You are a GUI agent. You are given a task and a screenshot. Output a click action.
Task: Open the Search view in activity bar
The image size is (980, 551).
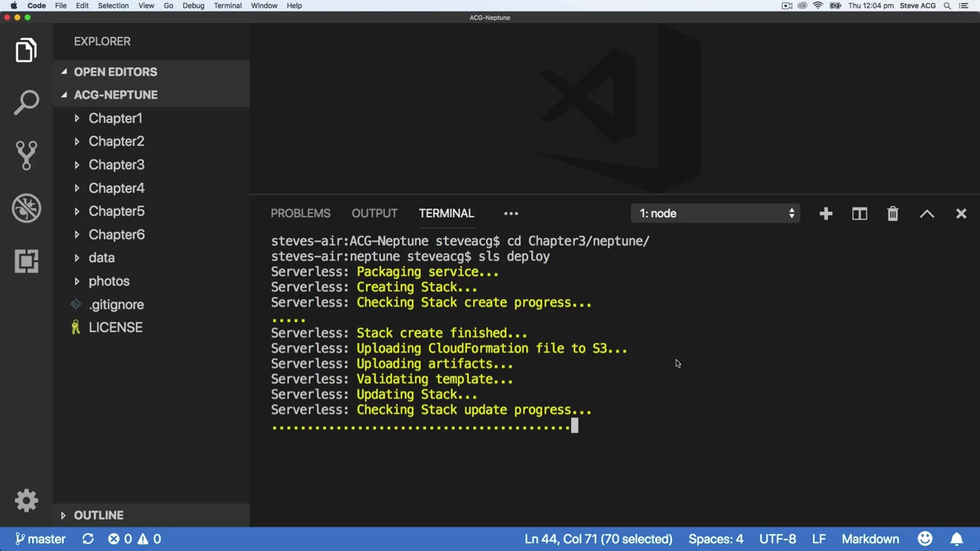pyautogui.click(x=26, y=103)
